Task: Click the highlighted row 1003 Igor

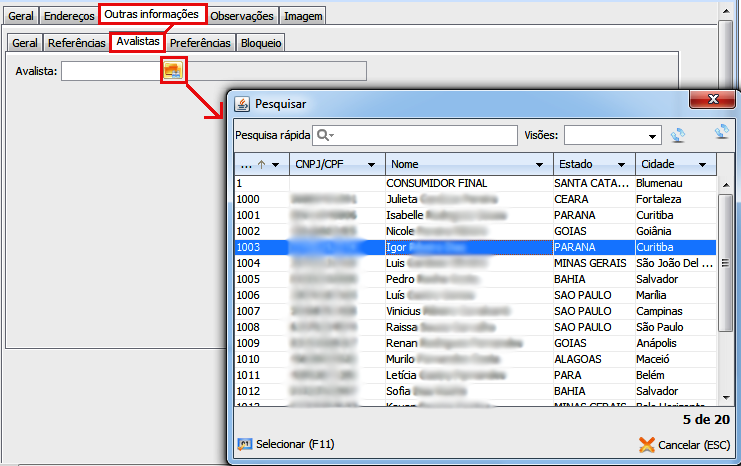Action: coord(475,248)
